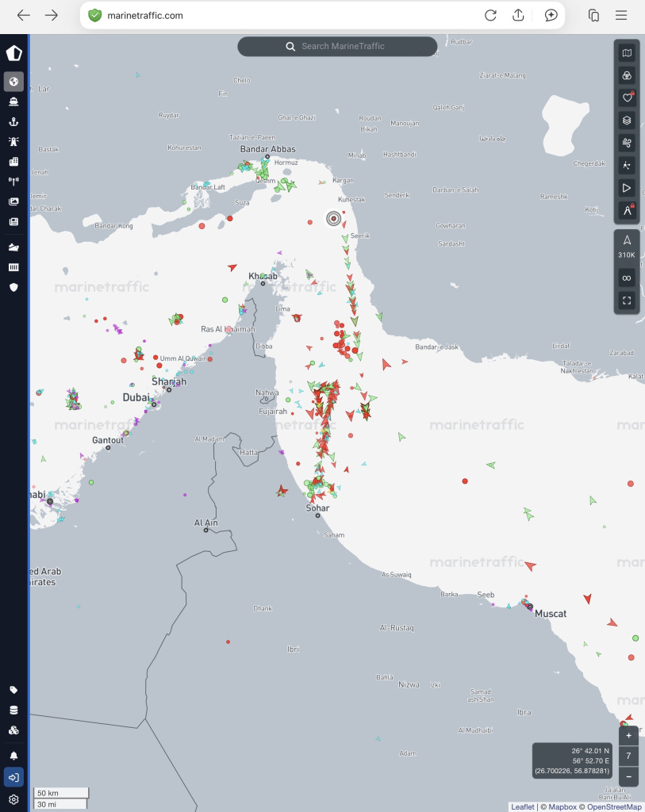Select the locked compass measure tool
The width and height of the screenshot is (645, 812).
[627, 210]
